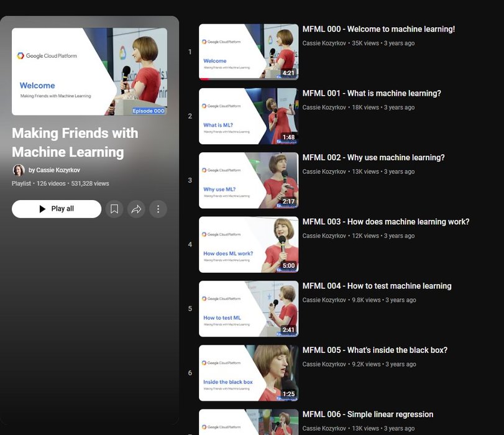Open the 'What is ML?' video thumbnail
Image resolution: width=504 pixels, height=435 pixels.
[249, 116]
